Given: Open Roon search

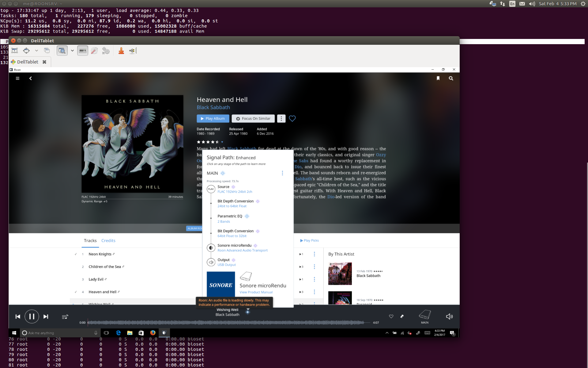Looking at the screenshot, I should 451,79.
